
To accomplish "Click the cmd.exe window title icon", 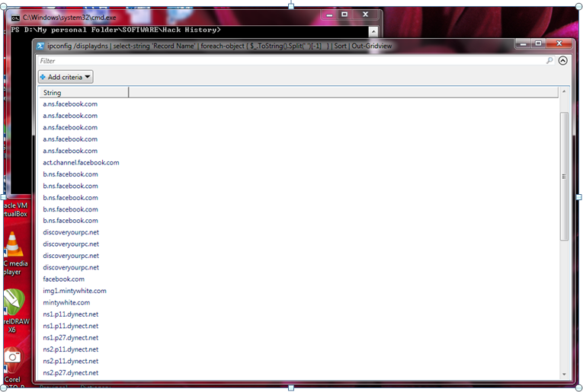I will click(x=15, y=18).
